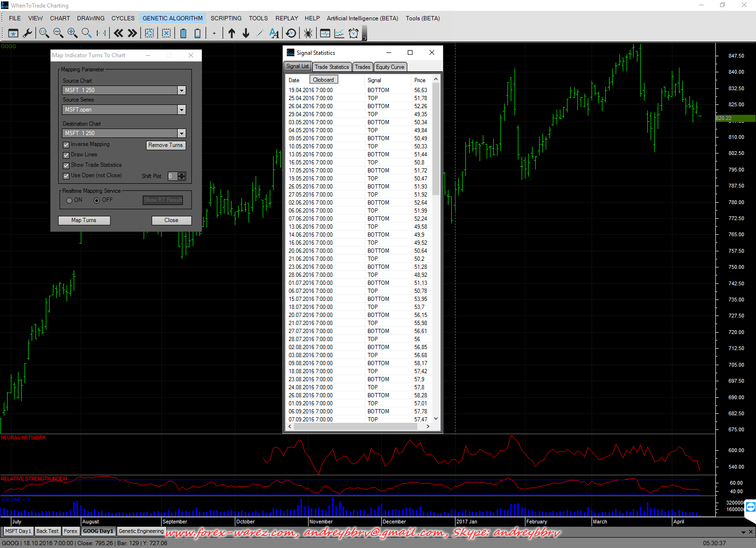Expand the Source Chart dropdown
This screenshot has height=548, width=756.
pos(181,90)
